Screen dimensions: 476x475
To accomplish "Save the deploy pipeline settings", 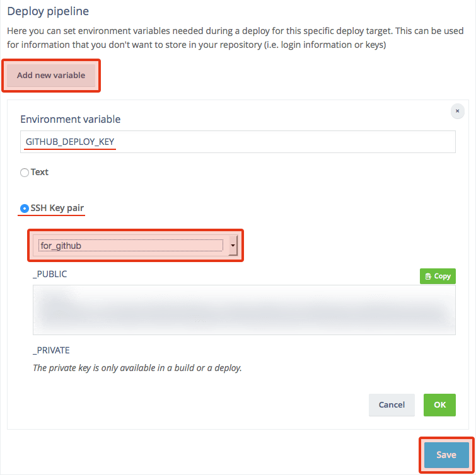I will [446, 455].
